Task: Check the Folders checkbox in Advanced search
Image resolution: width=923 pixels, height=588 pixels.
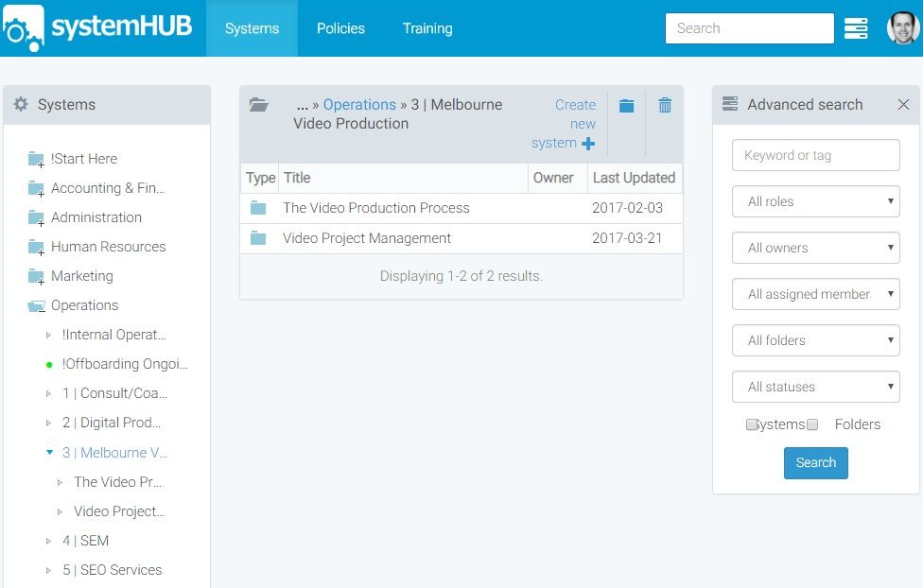Action: click(811, 424)
